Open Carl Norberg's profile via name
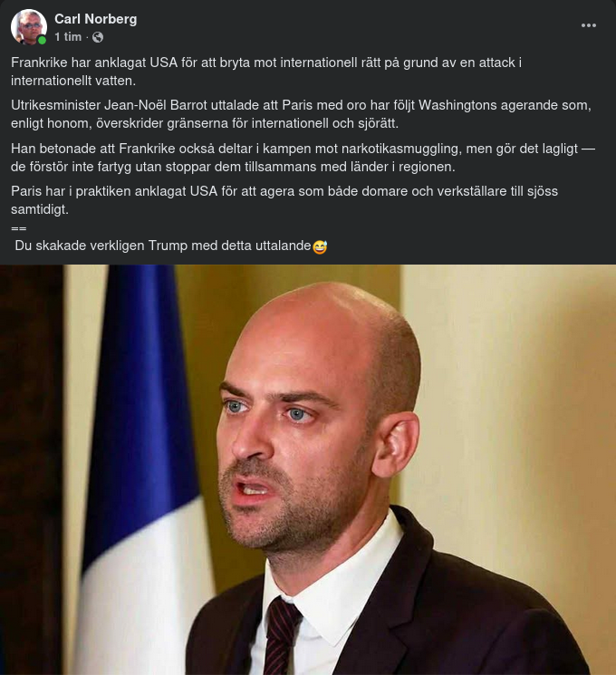The image size is (616, 675). [95, 19]
